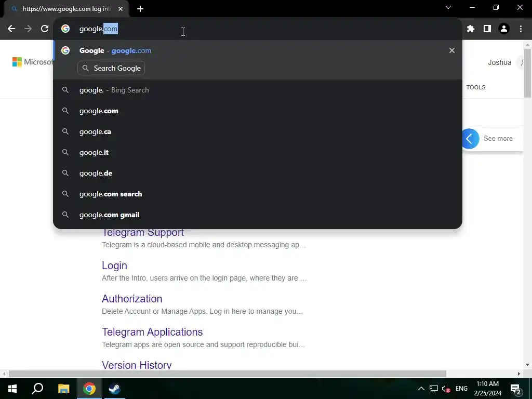Show hidden system tray icons
The height and width of the screenshot is (399, 532).
tap(421, 389)
